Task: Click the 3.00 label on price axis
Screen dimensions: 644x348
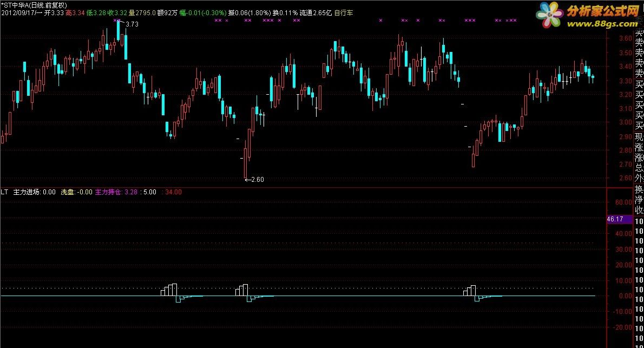Action: tap(626, 122)
